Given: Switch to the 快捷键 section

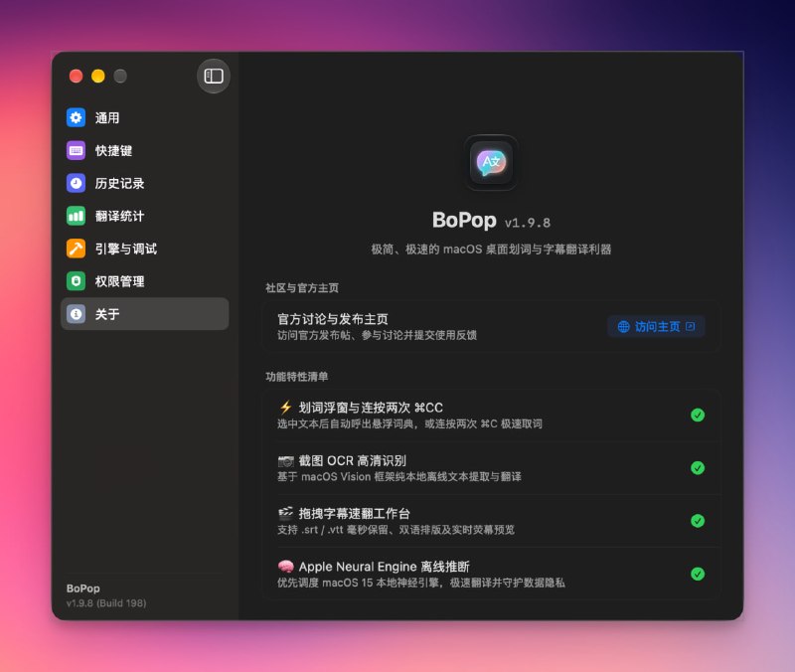Looking at the screenshot, I should tap(144, 151).
